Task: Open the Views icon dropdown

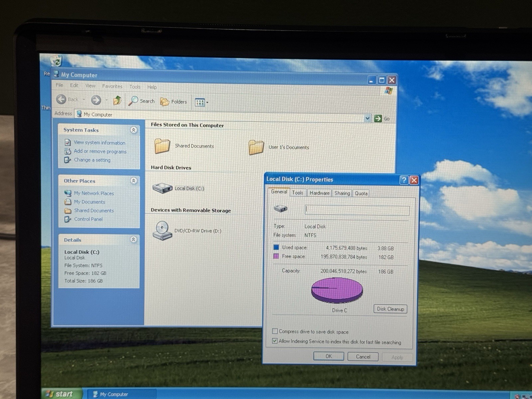Action: (201, 102)
